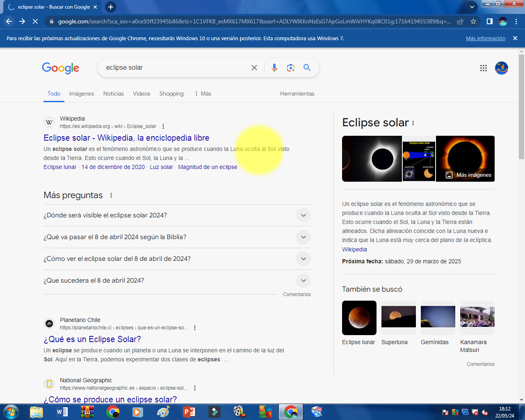Open a new browser tab

coord(111,7)
